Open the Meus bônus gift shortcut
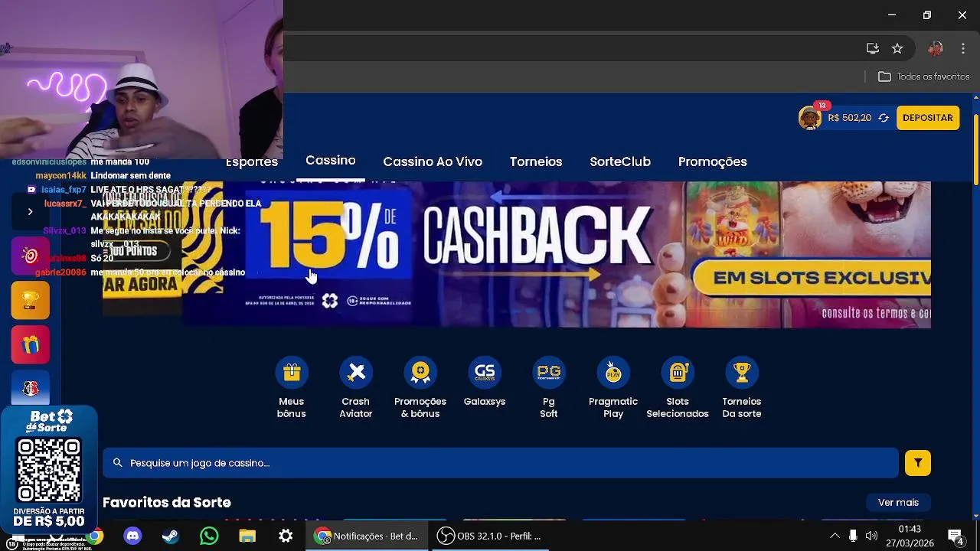The image size is (980, 551). tap(291, 373)
